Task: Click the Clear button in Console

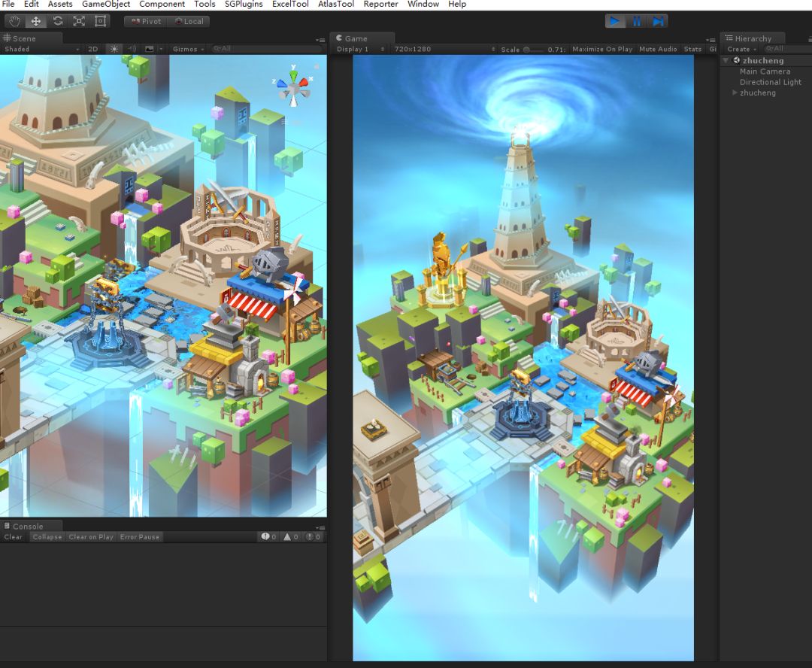Action: (x=14, y=537)
